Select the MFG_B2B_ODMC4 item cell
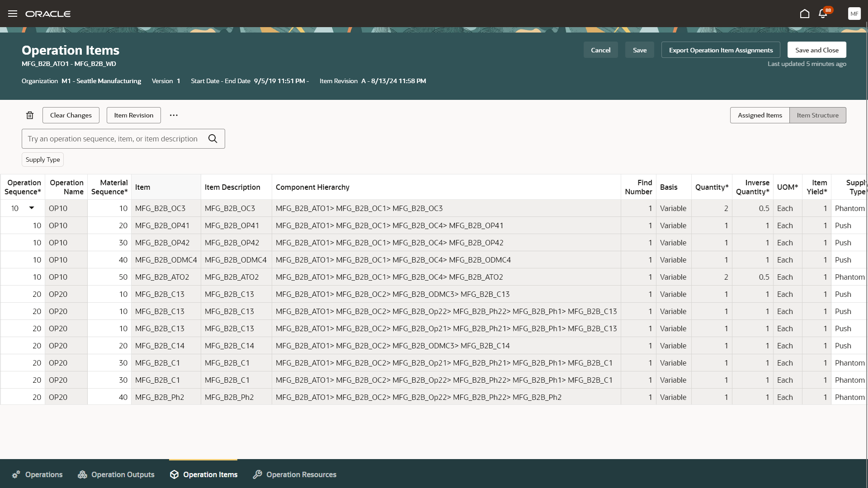Image resolution: width=868 pixels, height=488 pixels. (166, 260)
